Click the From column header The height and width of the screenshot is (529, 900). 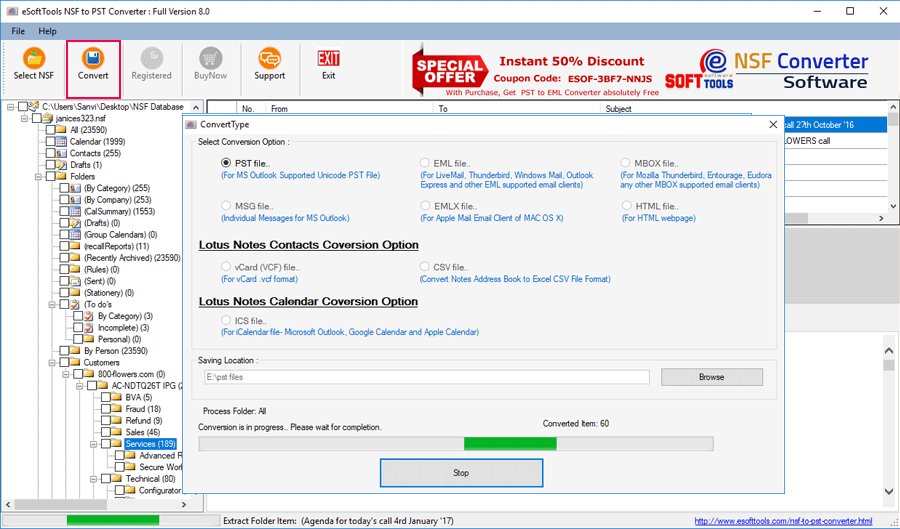pos(350,108)
